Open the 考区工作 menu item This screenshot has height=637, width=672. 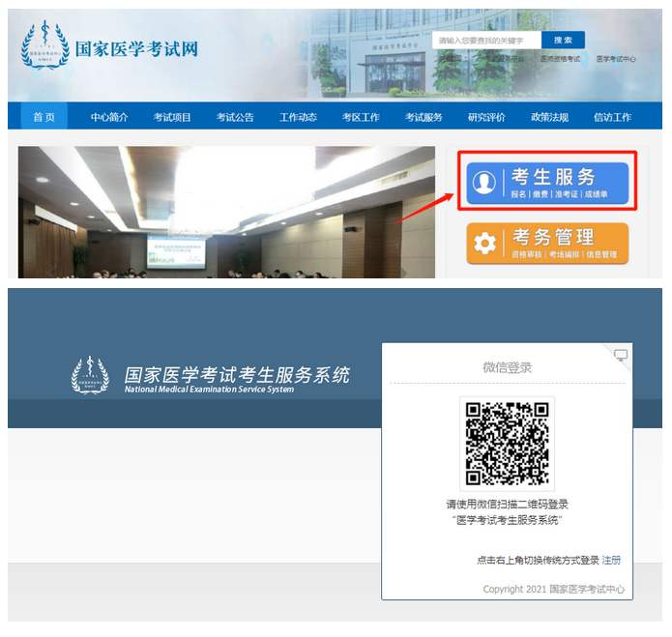point(361,117)
